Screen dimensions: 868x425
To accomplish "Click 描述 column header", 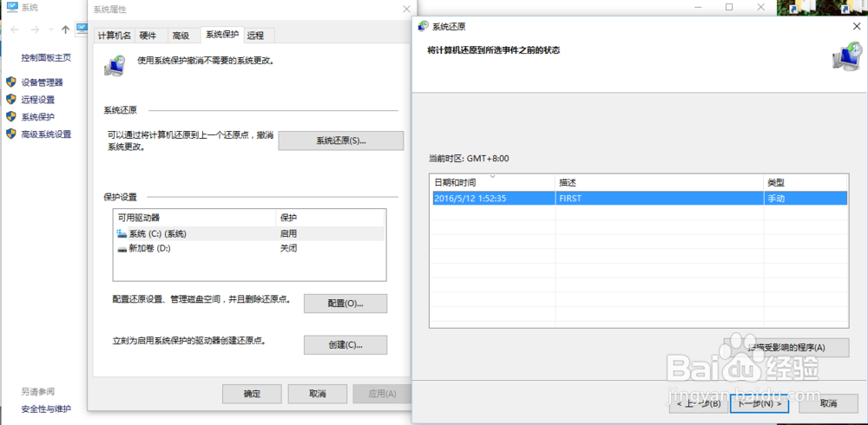I will [660, 183].
